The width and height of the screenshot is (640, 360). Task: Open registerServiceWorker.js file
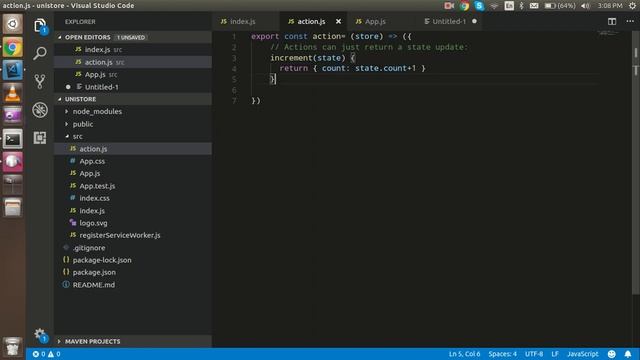(x=133, y=235)
